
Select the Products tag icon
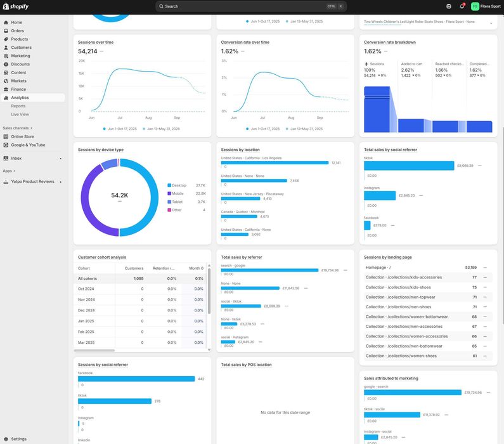pos(6,39)
